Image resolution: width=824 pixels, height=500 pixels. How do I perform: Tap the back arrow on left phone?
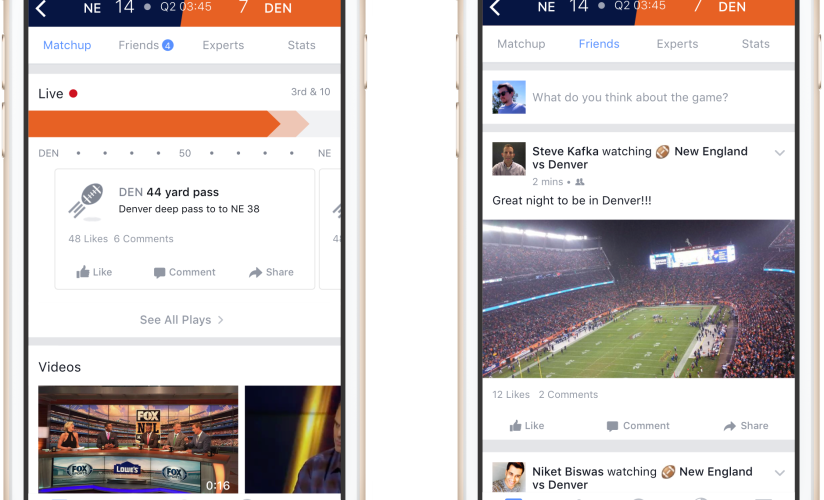41,8
